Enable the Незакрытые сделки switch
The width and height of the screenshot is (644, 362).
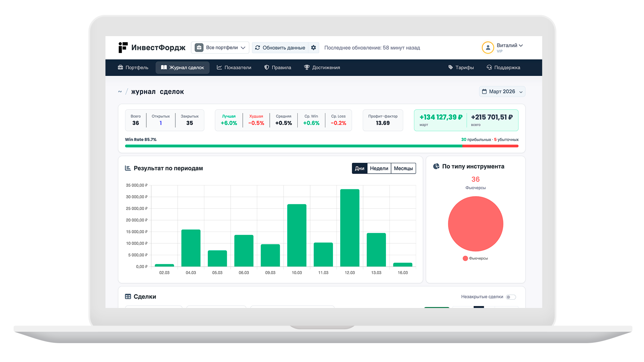coord(511,297)
